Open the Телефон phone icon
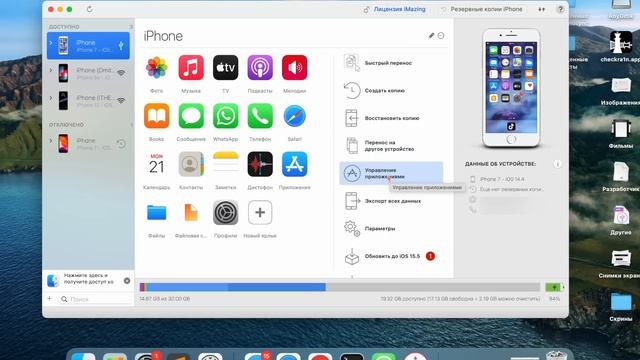This screenshot has height=360, width=640. coord(260,116)
